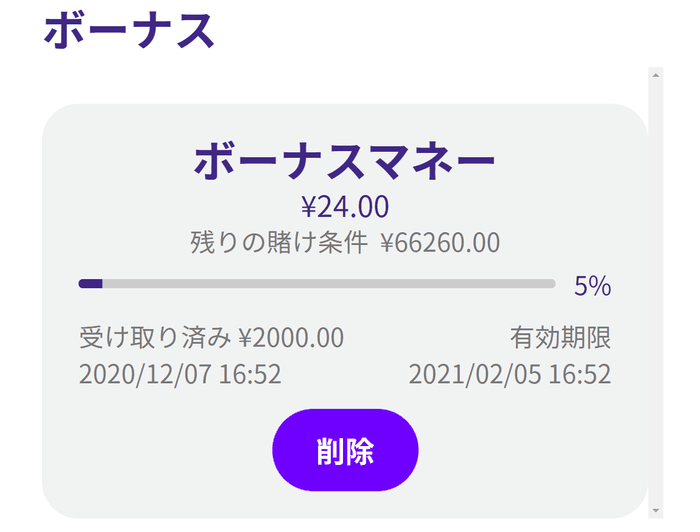Viewport: 700px width, 532px height.
Task: Select the 2020/12/07 16:52 received date
Action: 180,375
